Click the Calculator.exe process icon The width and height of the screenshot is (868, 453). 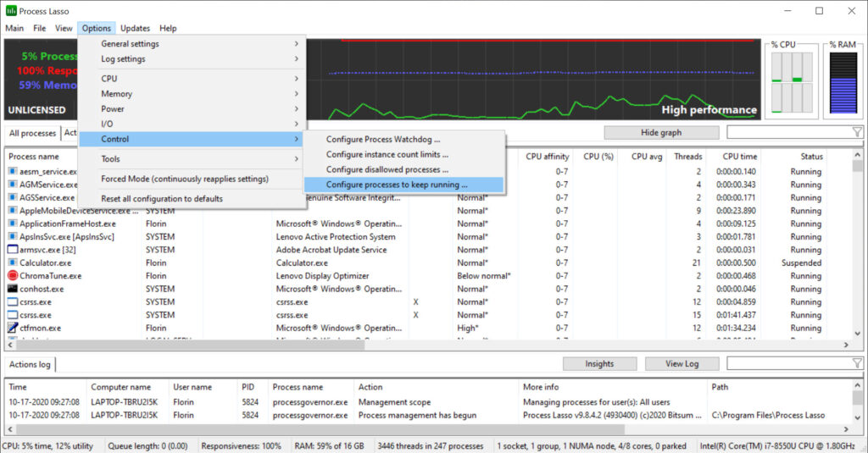click(x=13, y=262)
